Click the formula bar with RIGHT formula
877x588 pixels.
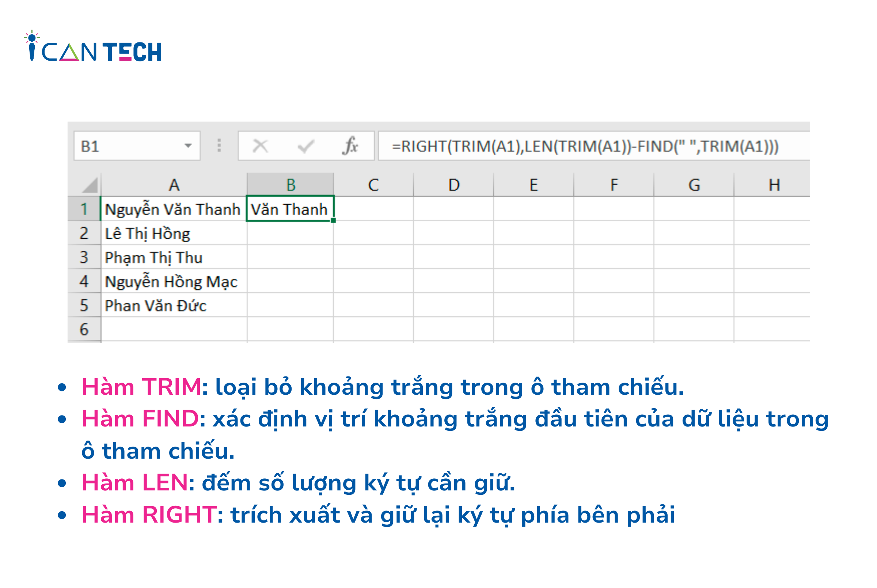point(594,146)
